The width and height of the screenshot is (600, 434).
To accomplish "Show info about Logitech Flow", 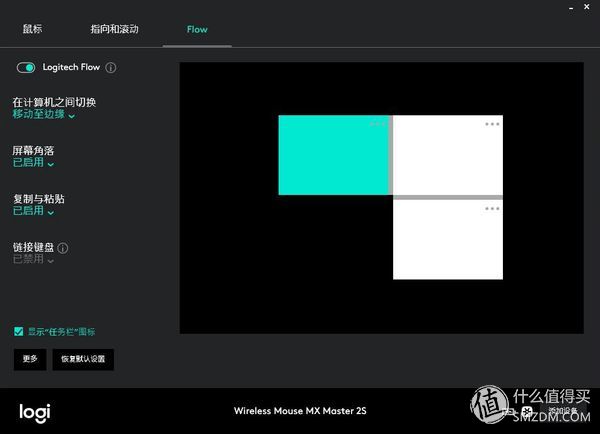I will click(x=111, y=68).
